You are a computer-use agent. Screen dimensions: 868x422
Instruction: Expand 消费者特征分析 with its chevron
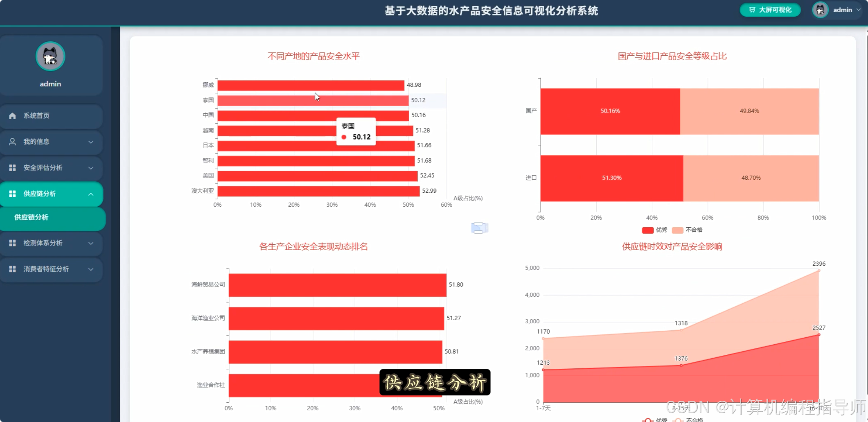[x=91, y=269]
